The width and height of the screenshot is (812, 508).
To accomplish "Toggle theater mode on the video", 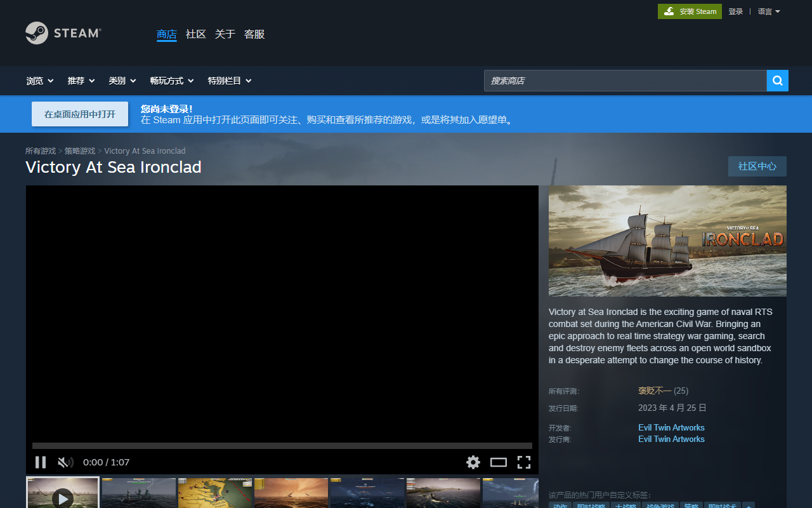I will (x=499, y=462).
